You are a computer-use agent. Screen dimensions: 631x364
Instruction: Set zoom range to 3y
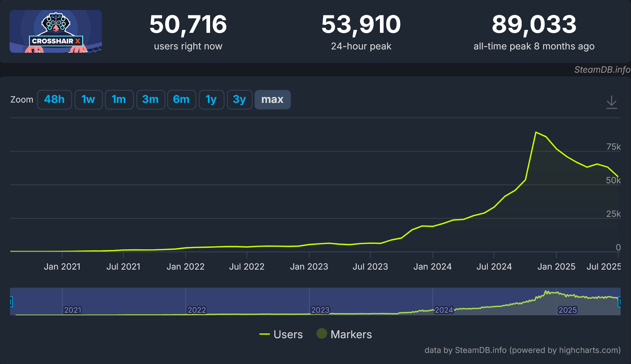tap(240, 100)
